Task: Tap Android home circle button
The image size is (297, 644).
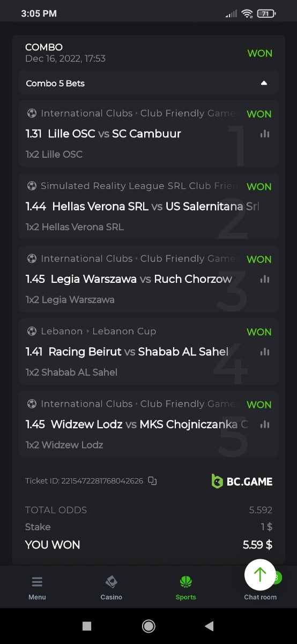Action: coord(148,626)
